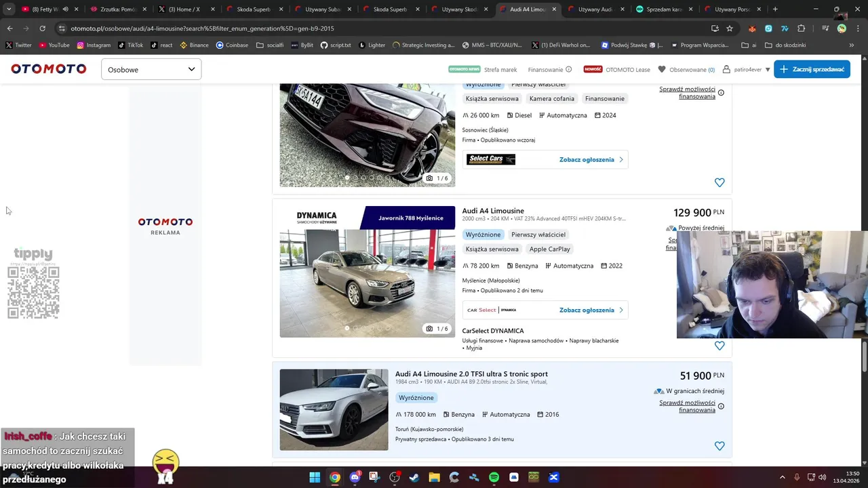Open the ByBit bookmark
This screenshot has width=868, height=488.
[x=302, y=45]
